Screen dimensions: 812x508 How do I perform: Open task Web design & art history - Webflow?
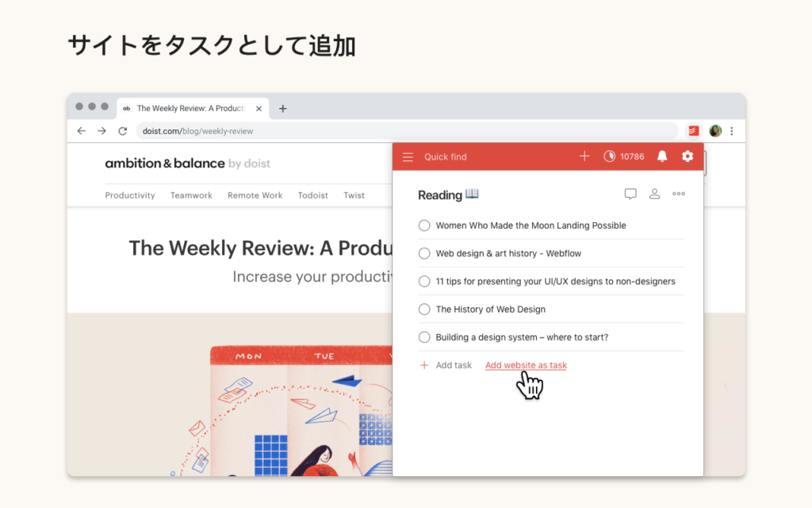tap(508, 253)
